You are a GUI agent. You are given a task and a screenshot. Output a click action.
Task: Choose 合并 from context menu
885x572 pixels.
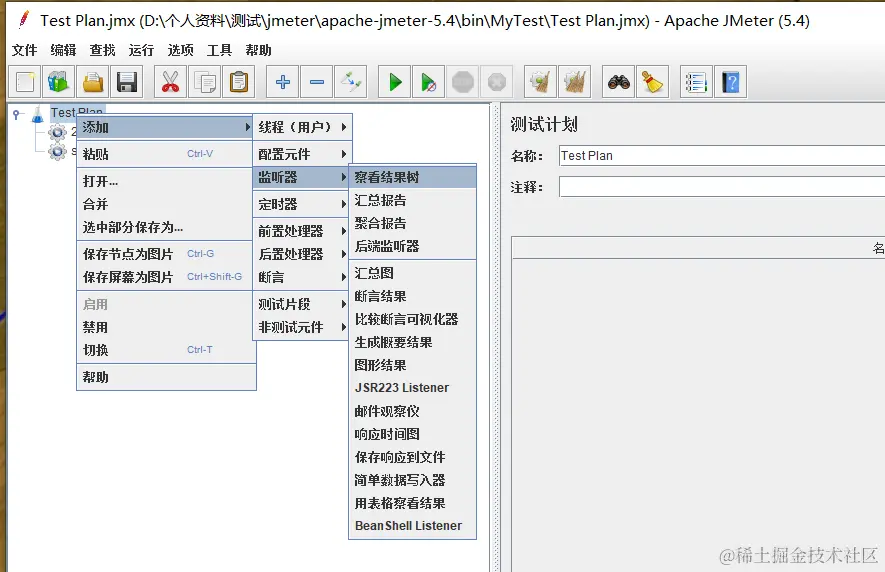tap(165, 204)
